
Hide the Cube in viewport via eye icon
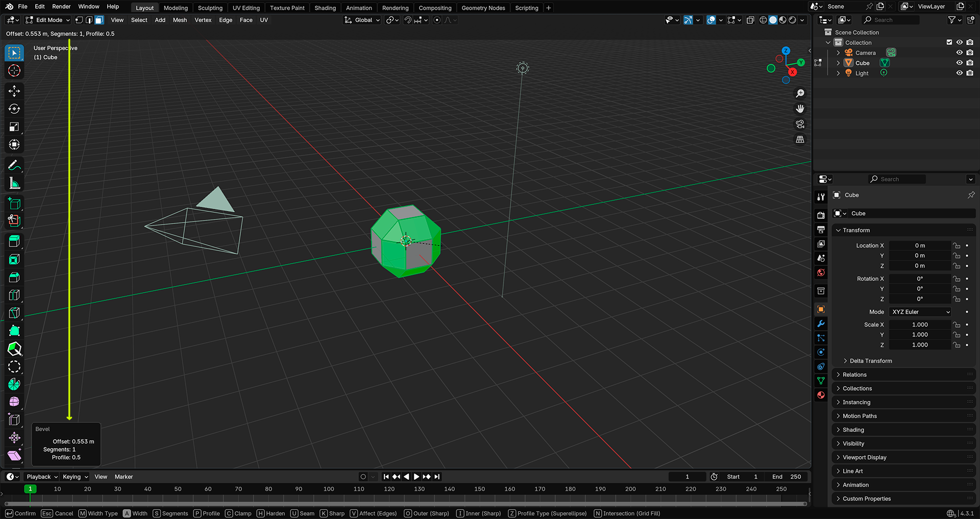[959, 63]
